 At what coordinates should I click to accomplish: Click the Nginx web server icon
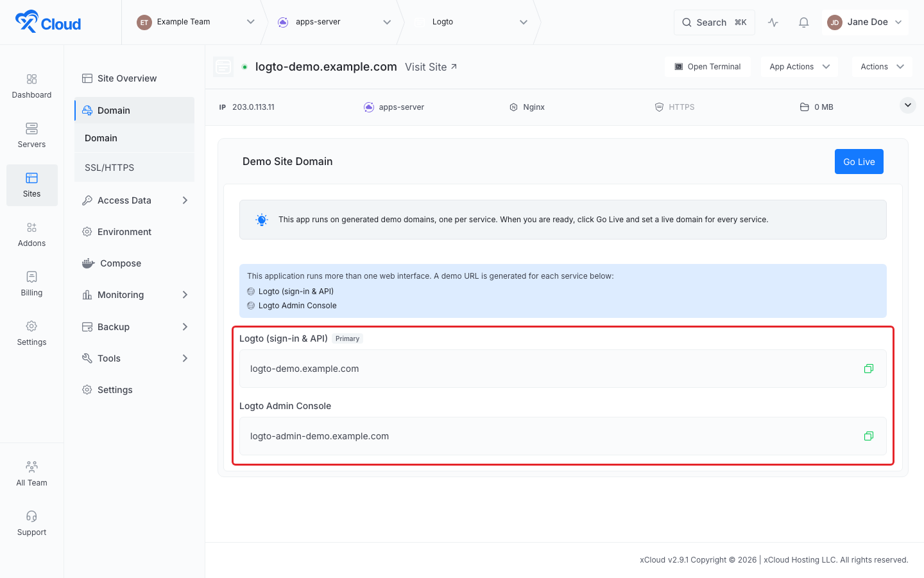[513, 107]
